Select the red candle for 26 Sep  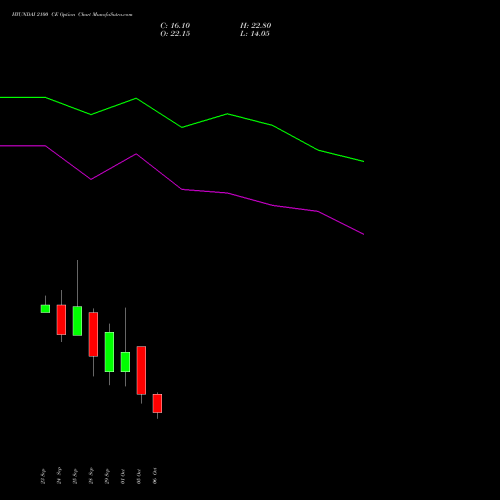pos(93,334)
